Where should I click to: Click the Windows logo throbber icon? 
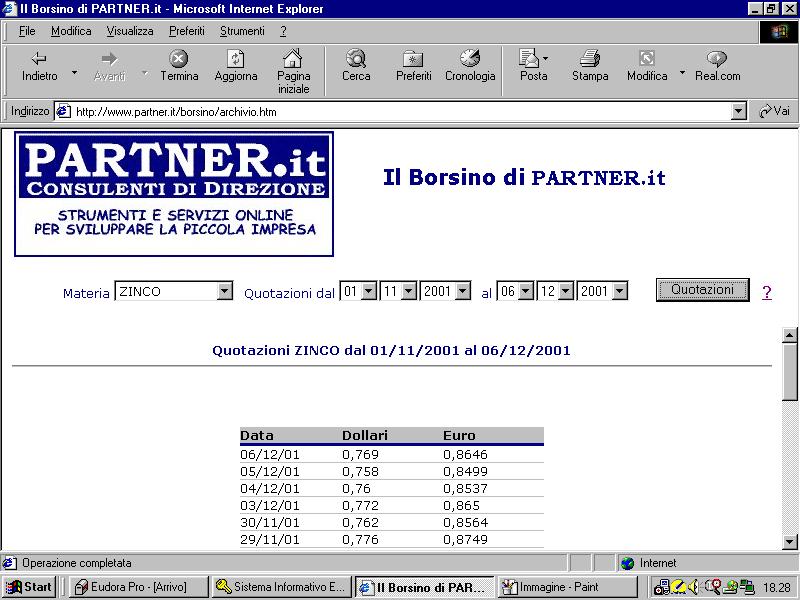click(779, 32)
